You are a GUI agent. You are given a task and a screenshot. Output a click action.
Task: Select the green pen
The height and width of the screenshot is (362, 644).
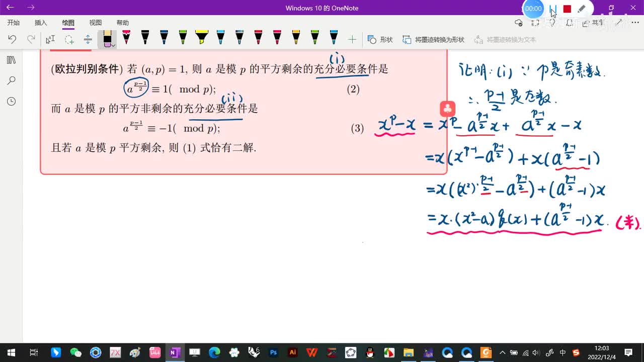(x=183, y=38)
